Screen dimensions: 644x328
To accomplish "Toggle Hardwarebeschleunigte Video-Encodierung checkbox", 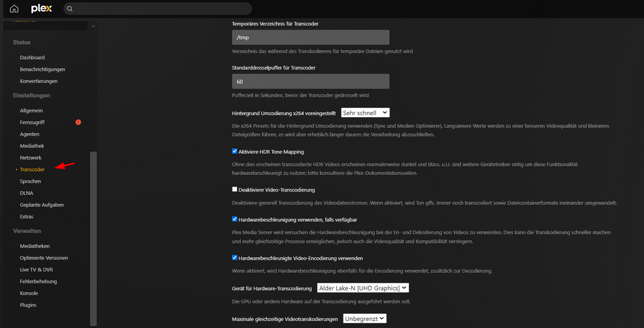I will pos(234,258).
